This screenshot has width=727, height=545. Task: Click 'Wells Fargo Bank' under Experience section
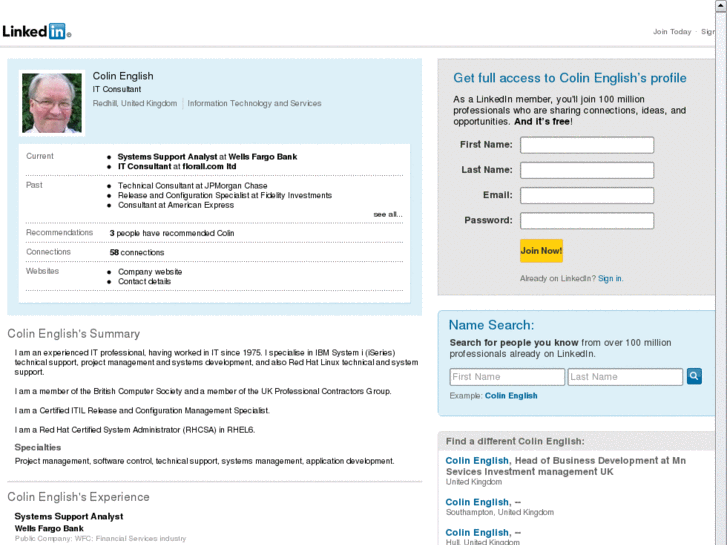click(x=49, y=528)
